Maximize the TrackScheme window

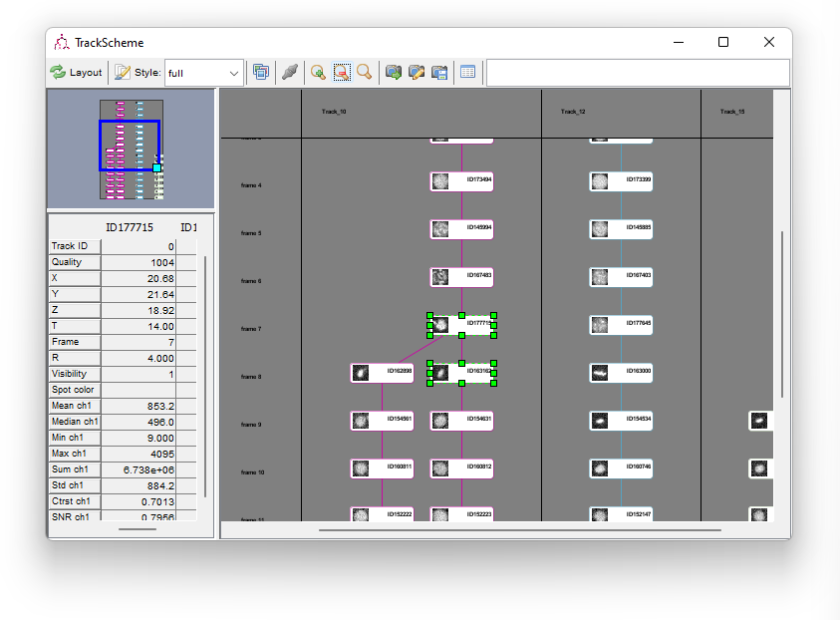(723, 42)
